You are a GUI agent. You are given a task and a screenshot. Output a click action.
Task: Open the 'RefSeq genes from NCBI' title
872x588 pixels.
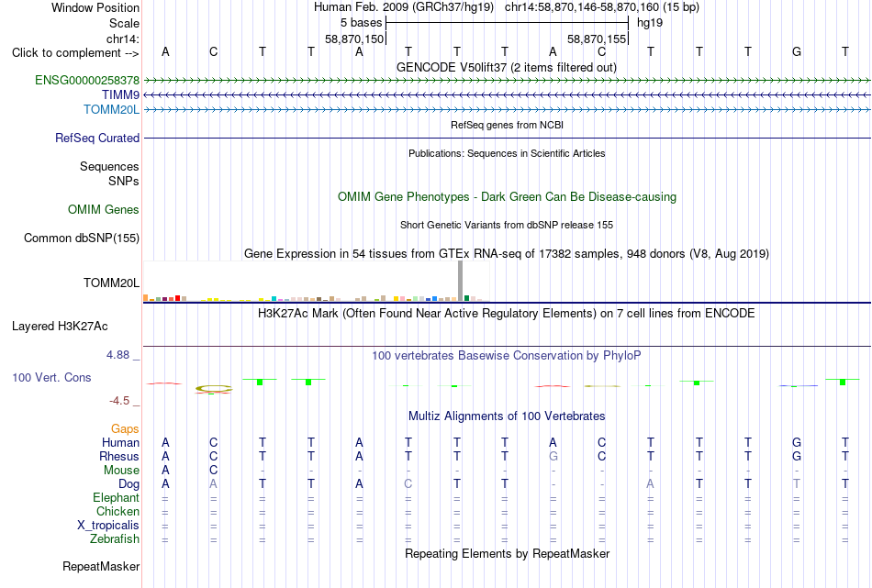(x=507, y=125)
